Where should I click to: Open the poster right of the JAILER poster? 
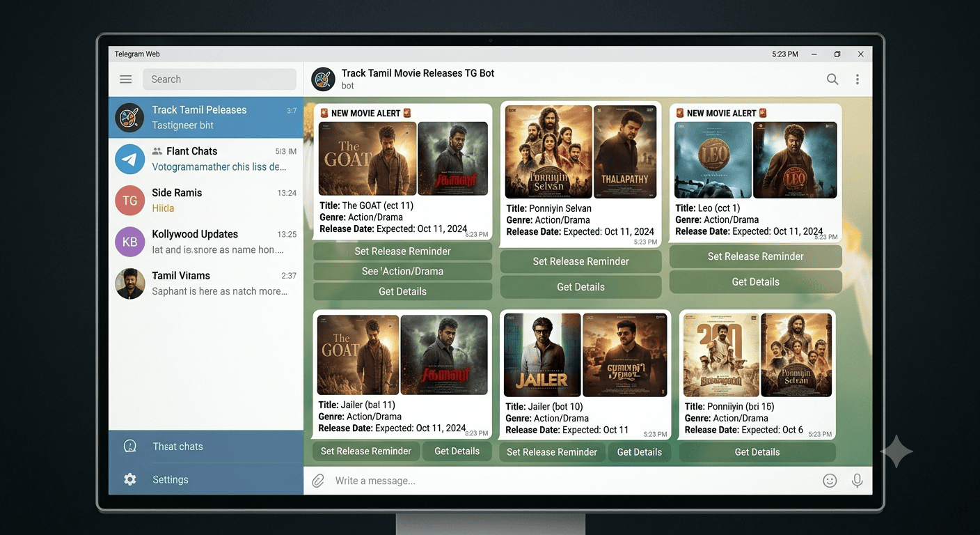625,355
